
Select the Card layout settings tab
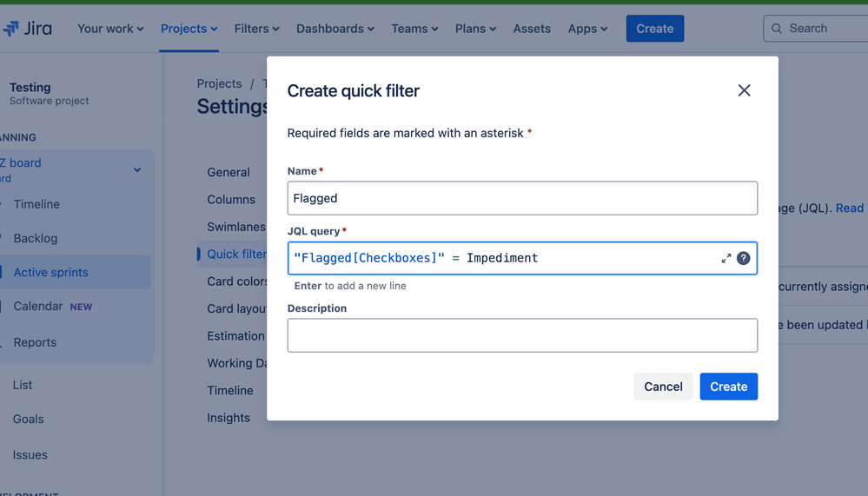click(x=237, y=309)
